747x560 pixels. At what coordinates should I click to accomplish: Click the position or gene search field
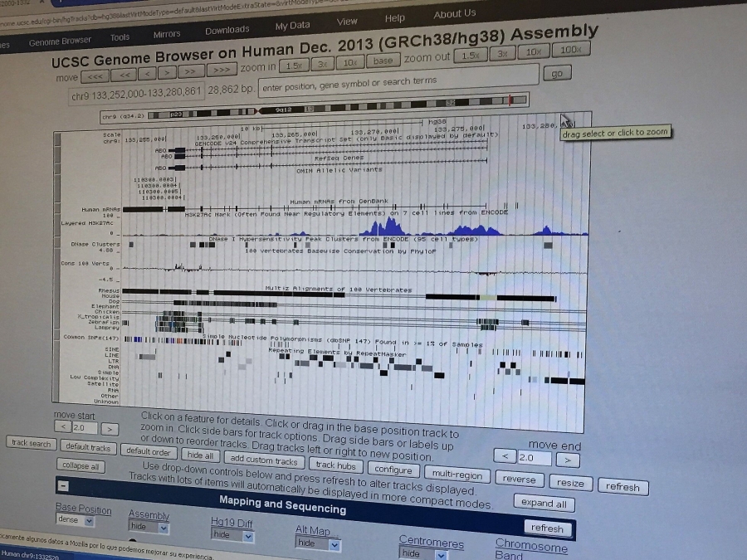pyautogui.click(x=398, y=81)
